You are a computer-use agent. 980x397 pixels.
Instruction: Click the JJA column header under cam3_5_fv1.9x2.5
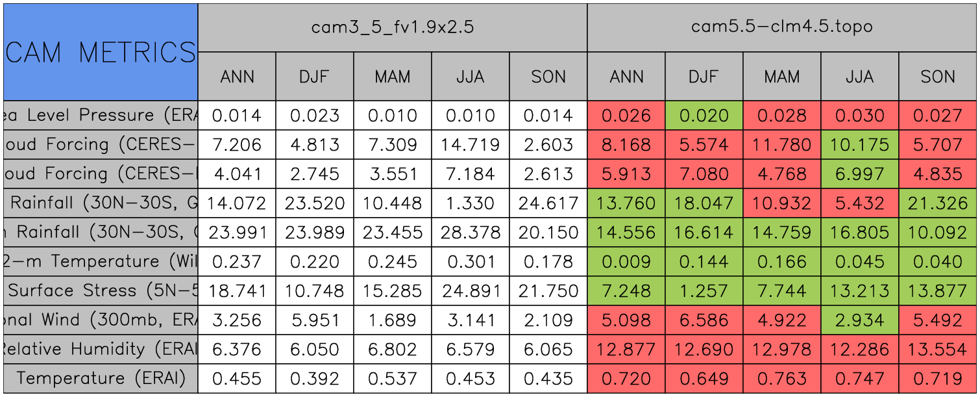[470, 77]
